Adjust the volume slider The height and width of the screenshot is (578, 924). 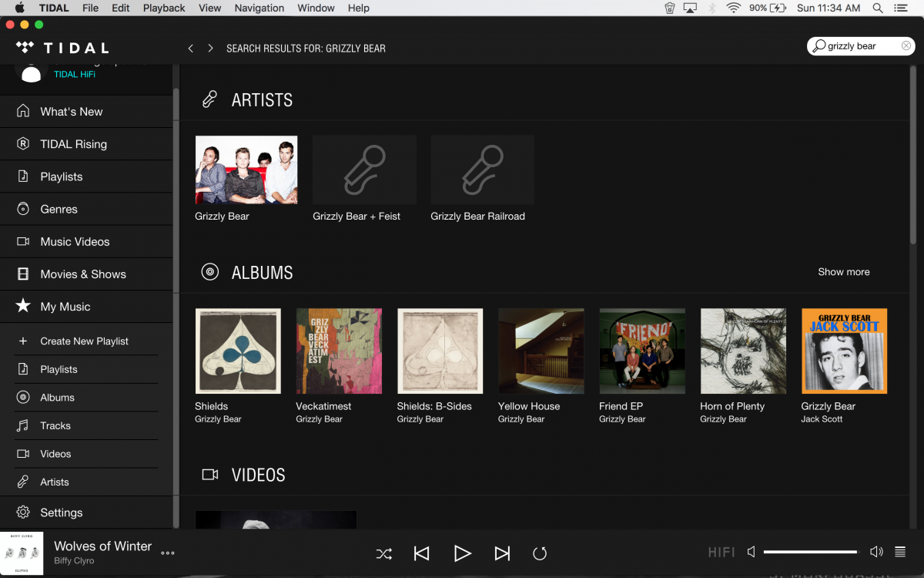tap(810, 552)
